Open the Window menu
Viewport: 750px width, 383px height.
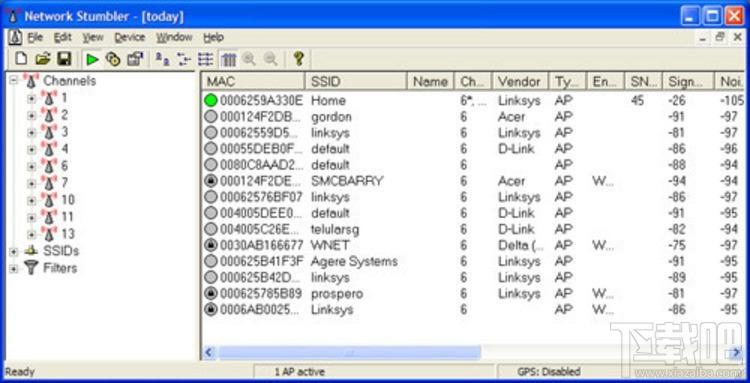[174, 37]
